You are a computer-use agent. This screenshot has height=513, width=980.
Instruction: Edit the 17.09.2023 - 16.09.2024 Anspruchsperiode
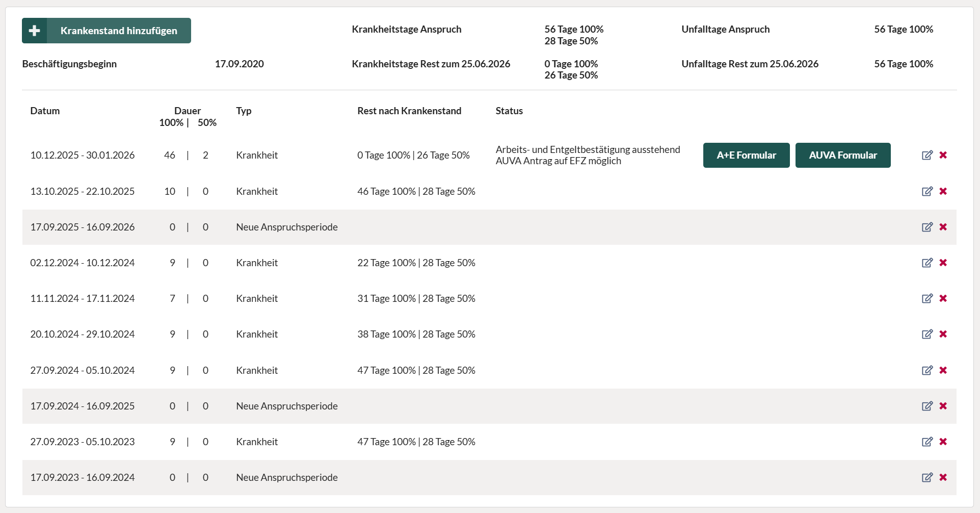pos(927,477)
